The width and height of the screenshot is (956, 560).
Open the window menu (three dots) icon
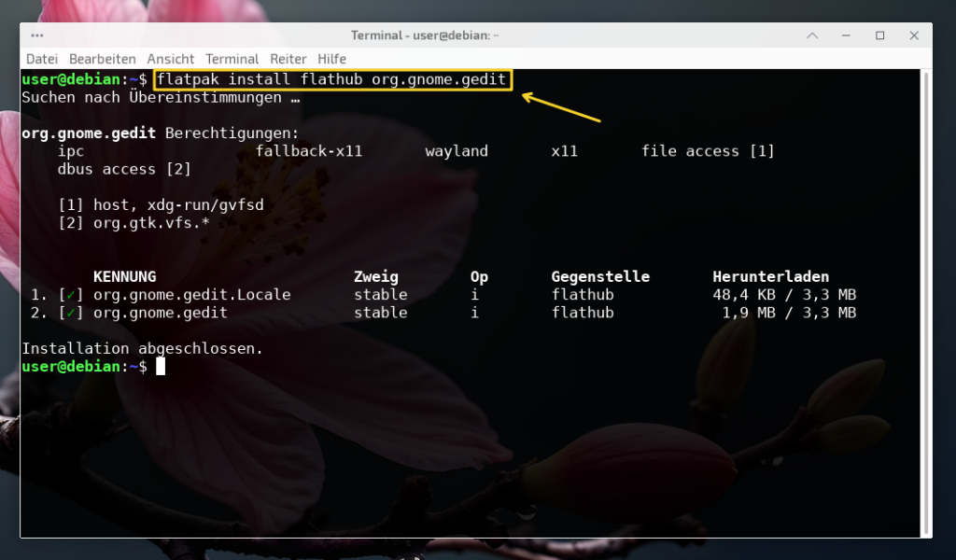pyautogui.click(x=37, y=35)
